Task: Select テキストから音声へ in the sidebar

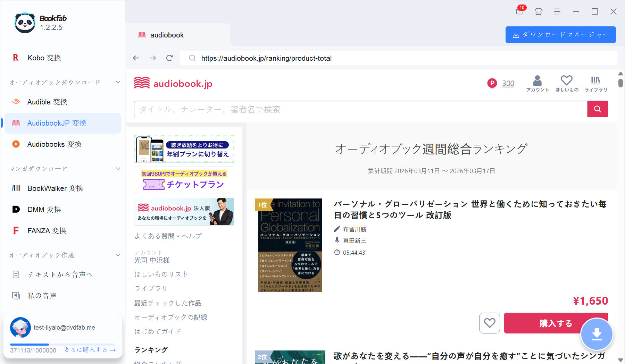Action: pos(60,274)
